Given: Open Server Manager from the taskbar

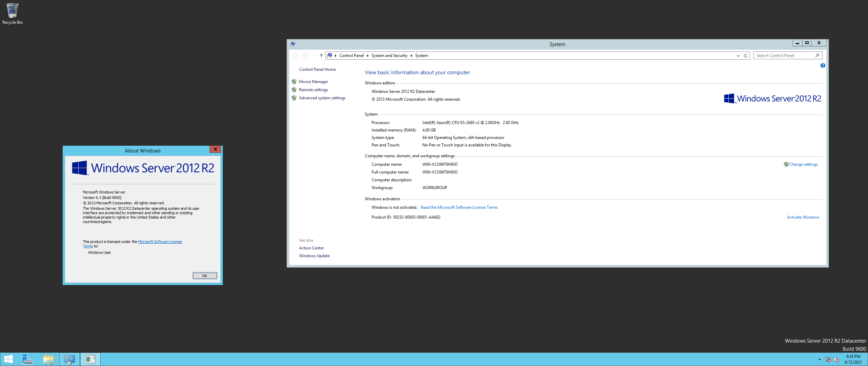Looking at the screenshot, I should 27,359.
